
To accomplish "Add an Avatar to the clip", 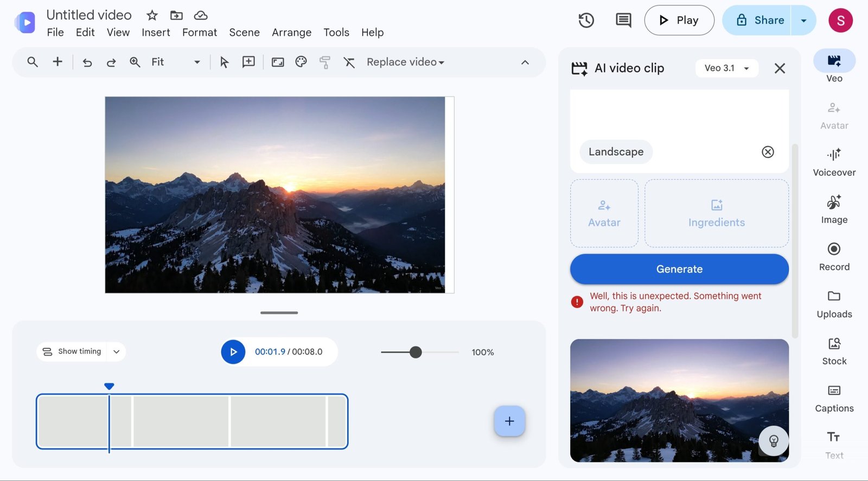I will coord(604,213).
